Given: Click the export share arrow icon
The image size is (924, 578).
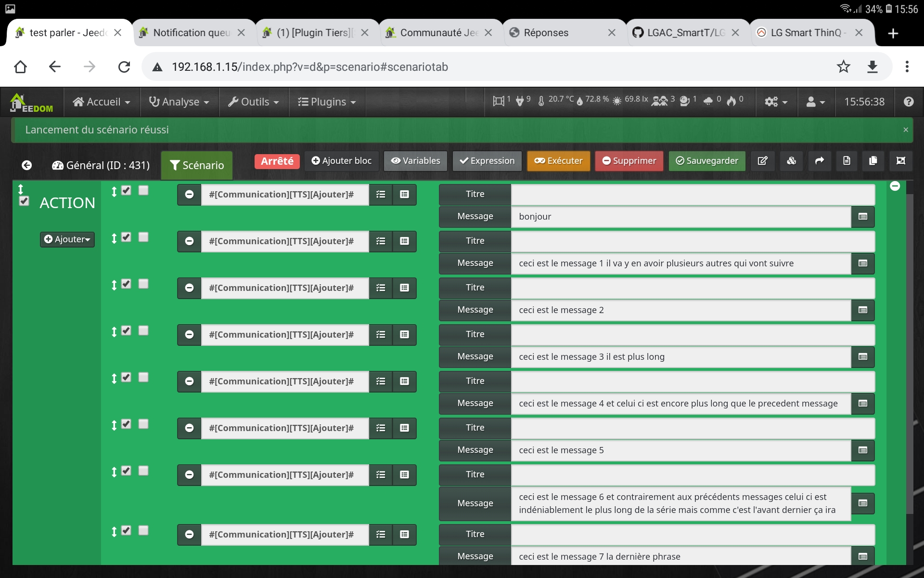Looking at the screenshot, I should [x=820, y=161].
